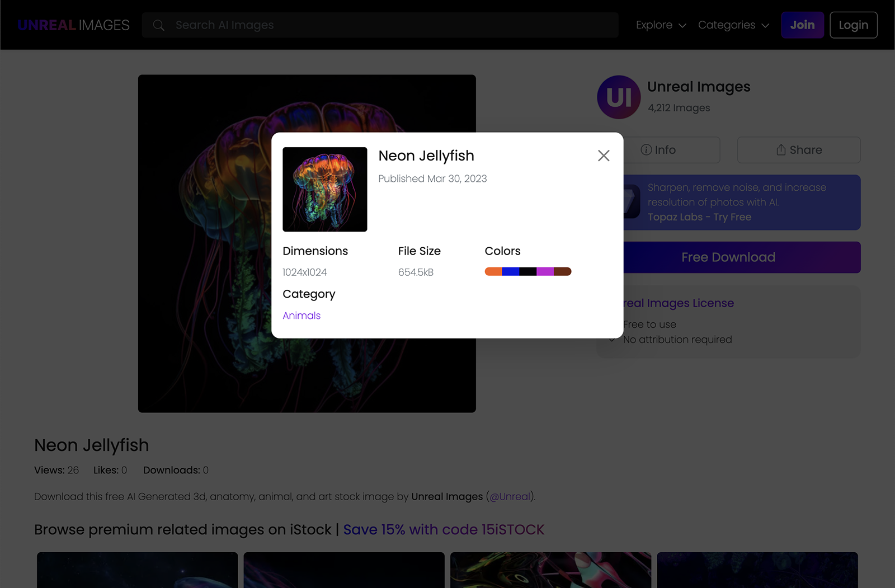Click the jellyfish thumbnail in dialog

pos(325,189)
